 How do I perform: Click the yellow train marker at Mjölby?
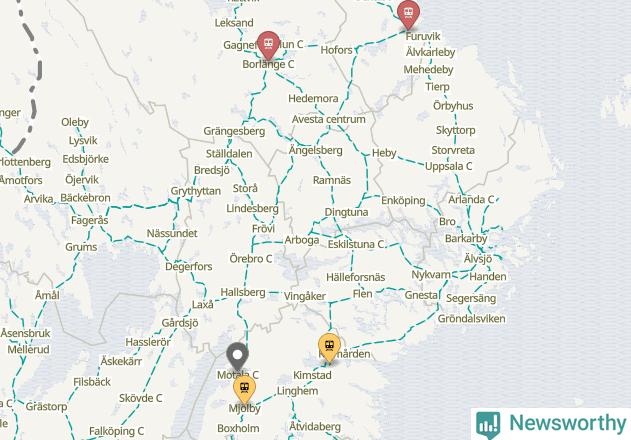click(x=244, y=390)
